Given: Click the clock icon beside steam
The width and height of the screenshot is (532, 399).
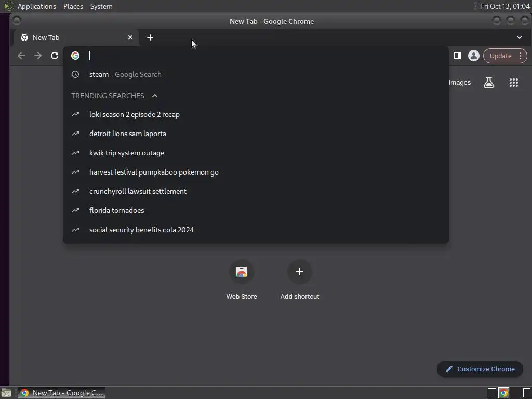Looking at the screenshot, I should tap(75, 74).
